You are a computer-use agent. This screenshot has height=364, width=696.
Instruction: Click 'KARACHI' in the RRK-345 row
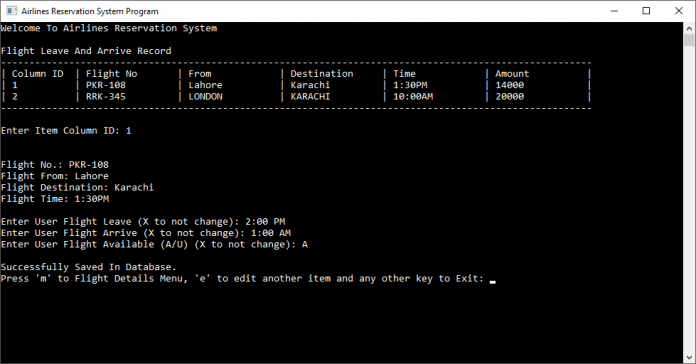[x=310, y=97]
